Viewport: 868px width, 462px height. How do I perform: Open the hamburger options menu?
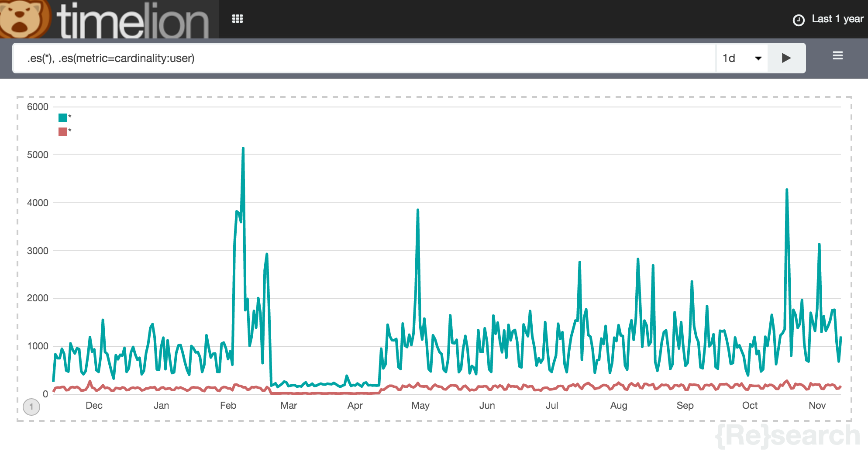[837, 55]
